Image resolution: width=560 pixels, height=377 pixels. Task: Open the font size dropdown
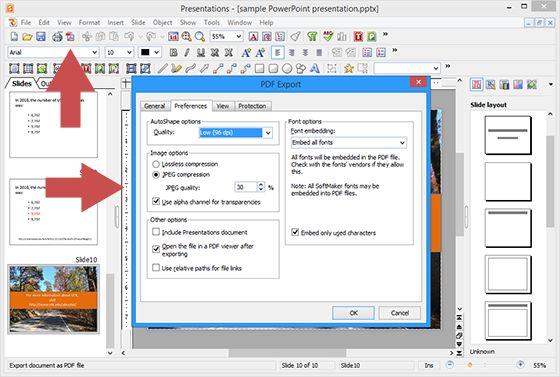[x=129, y=52]
